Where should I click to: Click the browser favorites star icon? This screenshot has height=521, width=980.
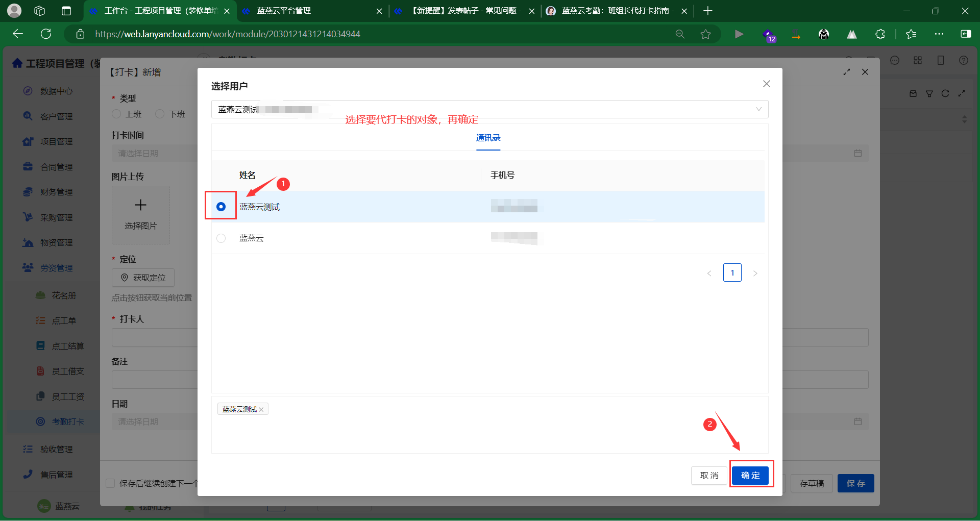pyautogui.click(x=705, y=34)
